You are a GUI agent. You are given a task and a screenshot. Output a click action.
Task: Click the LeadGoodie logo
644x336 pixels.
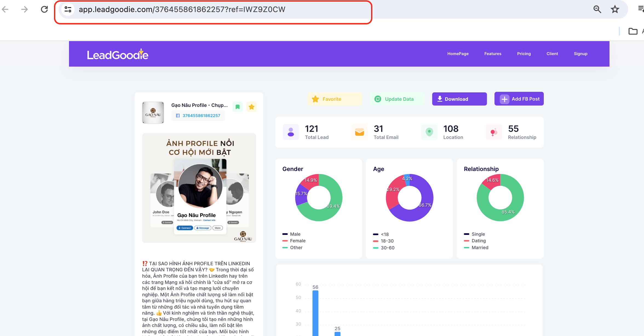tap(118, 55)
